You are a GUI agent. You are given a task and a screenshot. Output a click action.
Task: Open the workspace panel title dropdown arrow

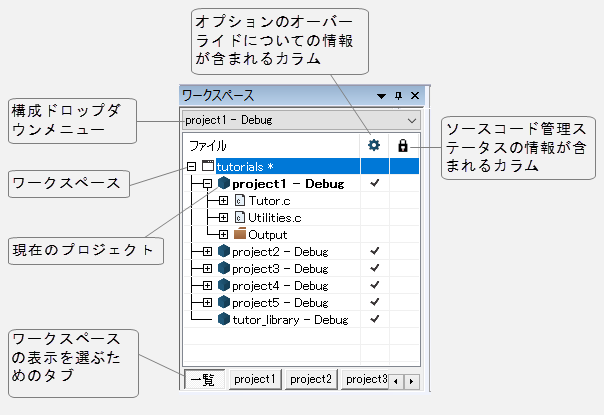coord(381,96)
